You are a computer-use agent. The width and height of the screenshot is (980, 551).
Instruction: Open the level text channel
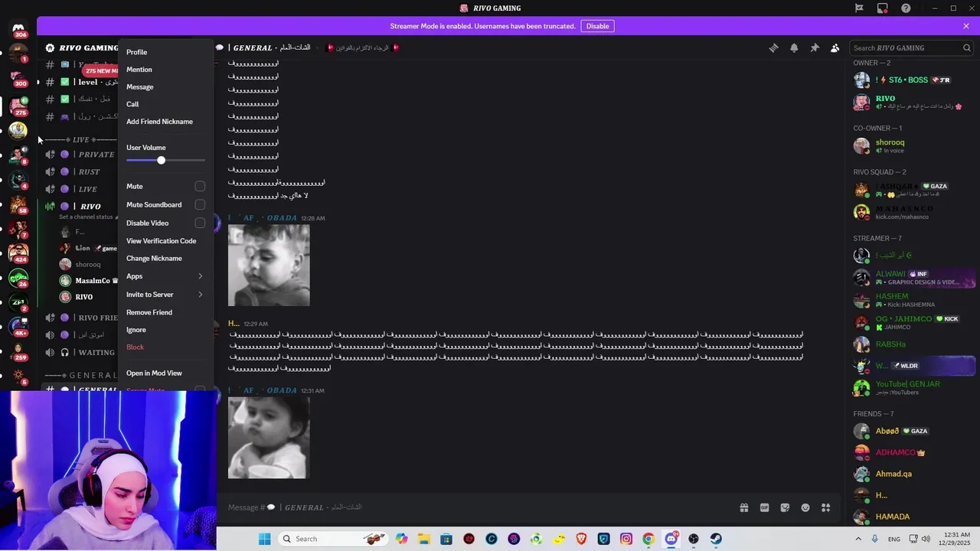click(80, 82)
